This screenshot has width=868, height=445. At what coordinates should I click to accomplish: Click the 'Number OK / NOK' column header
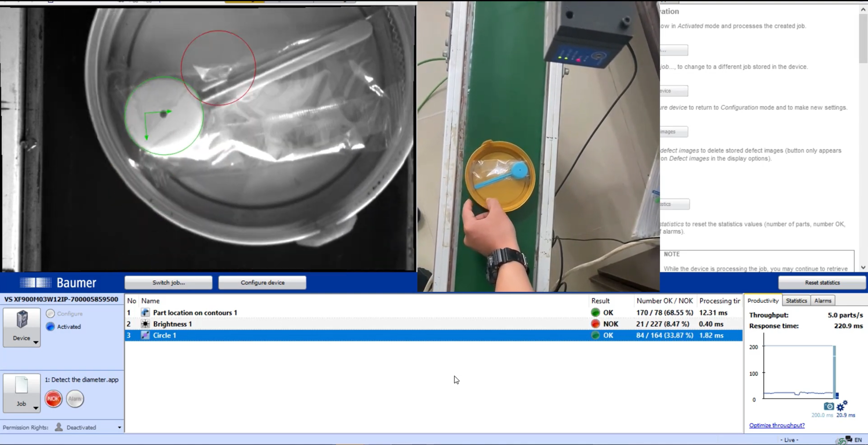point(665,301)
